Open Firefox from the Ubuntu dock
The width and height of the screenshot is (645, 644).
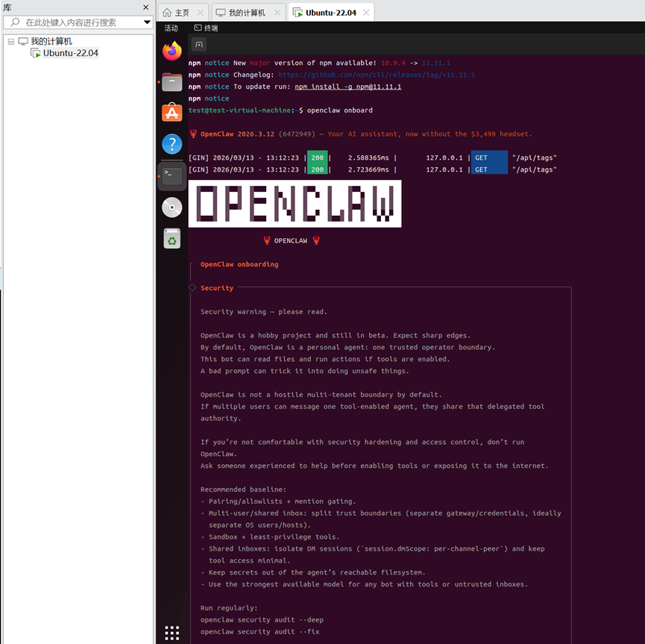pos(172,51)
